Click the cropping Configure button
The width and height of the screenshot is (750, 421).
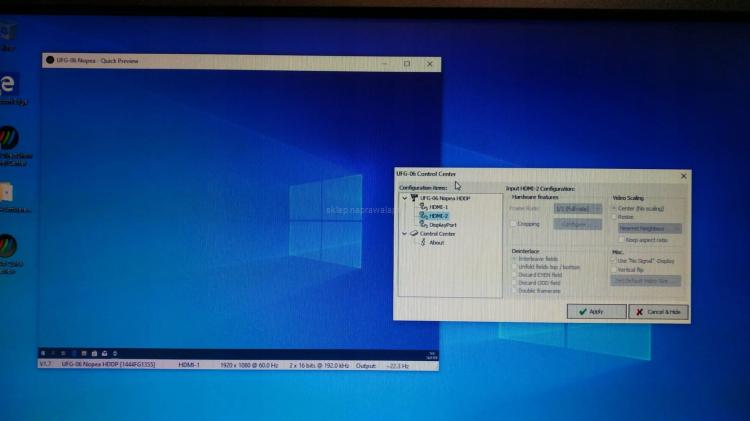tap(577, 224)
